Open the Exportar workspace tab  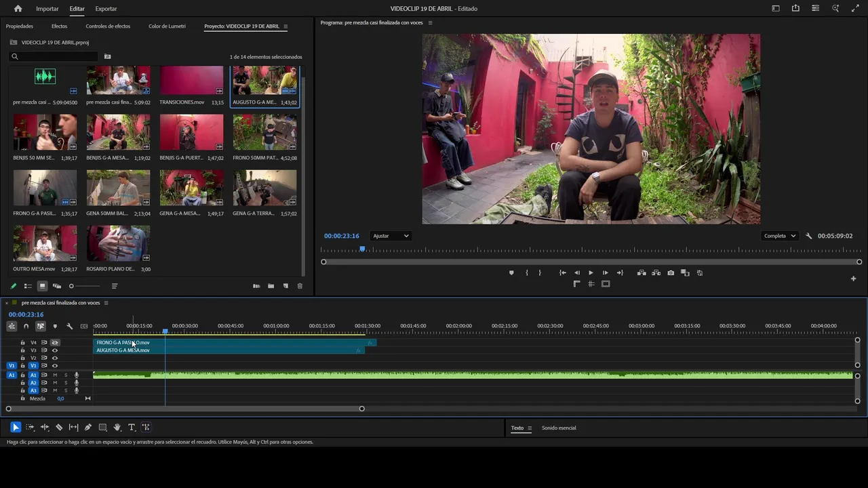pyautogui.click(x=106, y=9)
